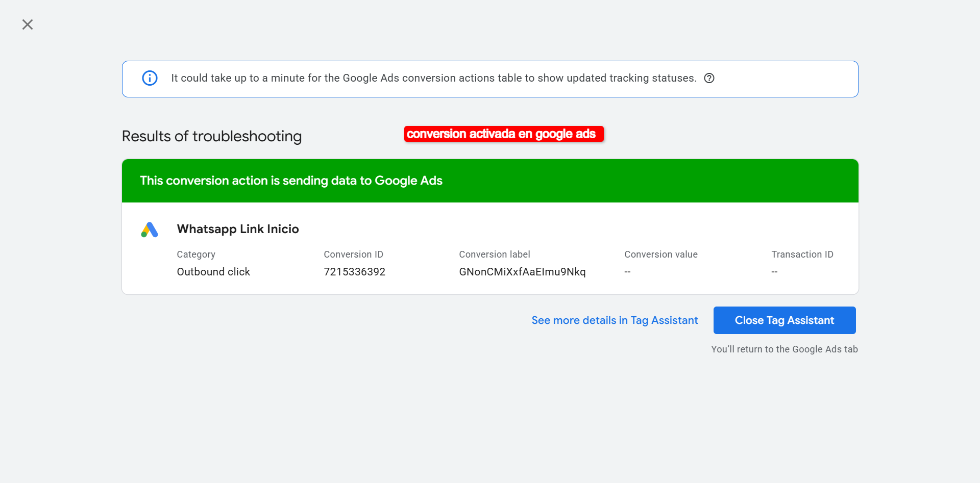Open See more details in Tag Assistant
The width and height of the screenshot is (980, 483).
tap(615, 320)
